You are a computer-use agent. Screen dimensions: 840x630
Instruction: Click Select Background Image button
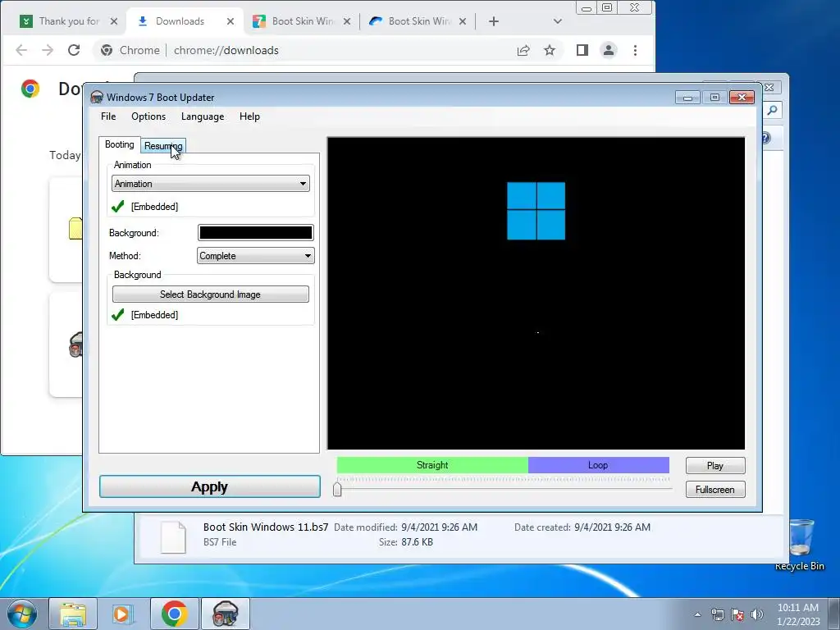click(211, 294)
